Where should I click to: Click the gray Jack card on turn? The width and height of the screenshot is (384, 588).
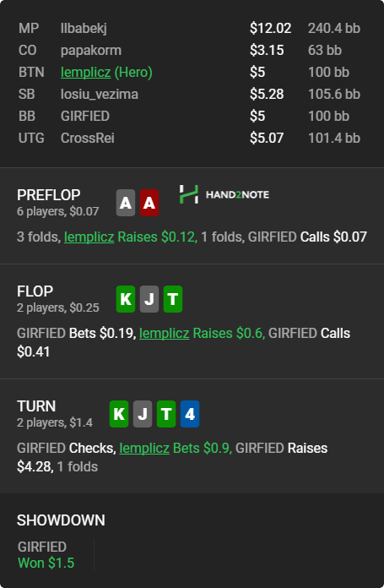tap(143, 414)
